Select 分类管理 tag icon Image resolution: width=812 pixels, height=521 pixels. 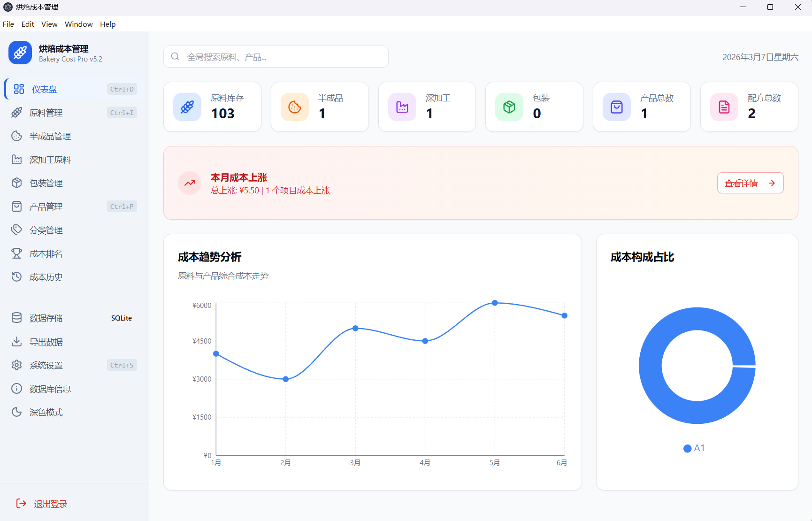point(46,230)
